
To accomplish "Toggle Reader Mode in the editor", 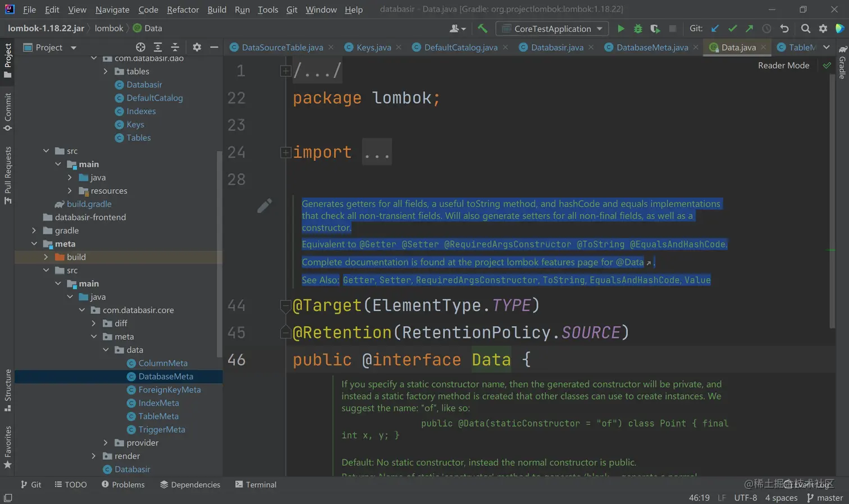I will coord(783,66).
